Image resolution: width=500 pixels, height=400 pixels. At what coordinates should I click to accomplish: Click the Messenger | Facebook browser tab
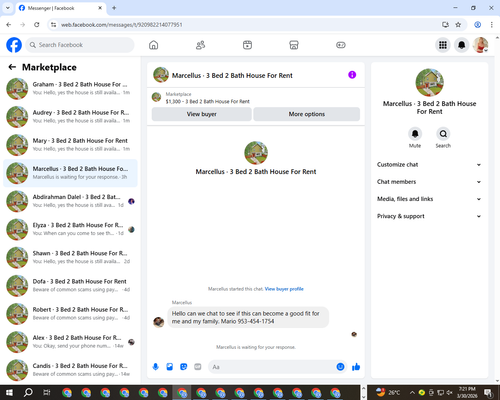tap(61, 8)
